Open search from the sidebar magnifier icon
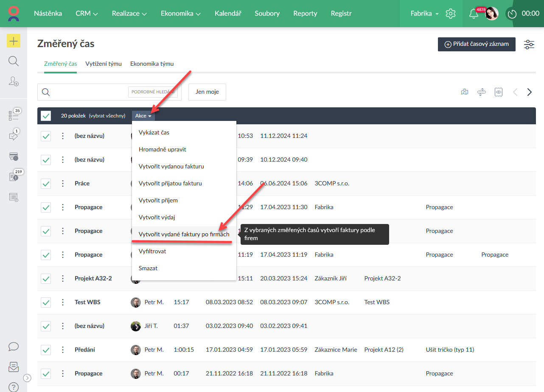 14,61
